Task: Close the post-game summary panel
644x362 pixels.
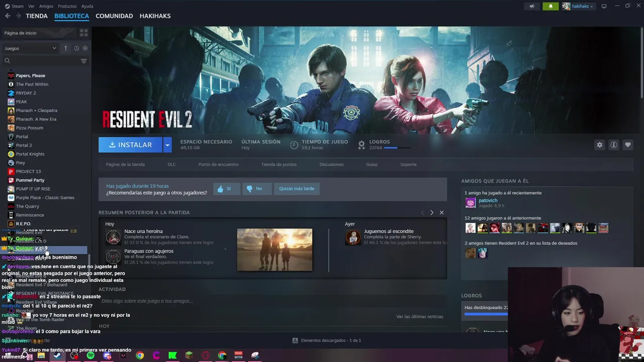Action: (x=442, y=213)
